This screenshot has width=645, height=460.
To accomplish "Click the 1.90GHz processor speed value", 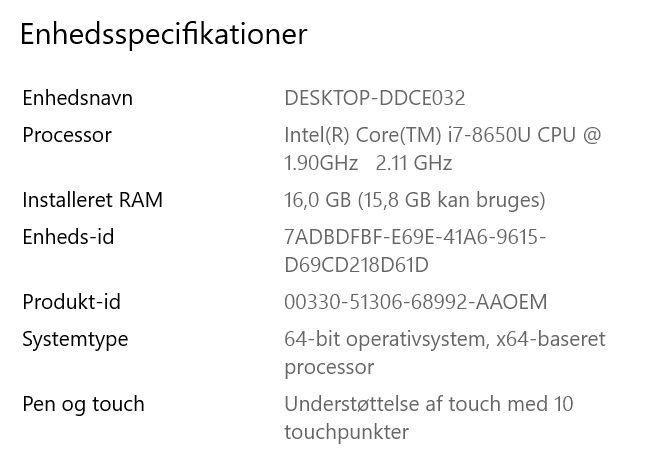I will coord(322,163).
